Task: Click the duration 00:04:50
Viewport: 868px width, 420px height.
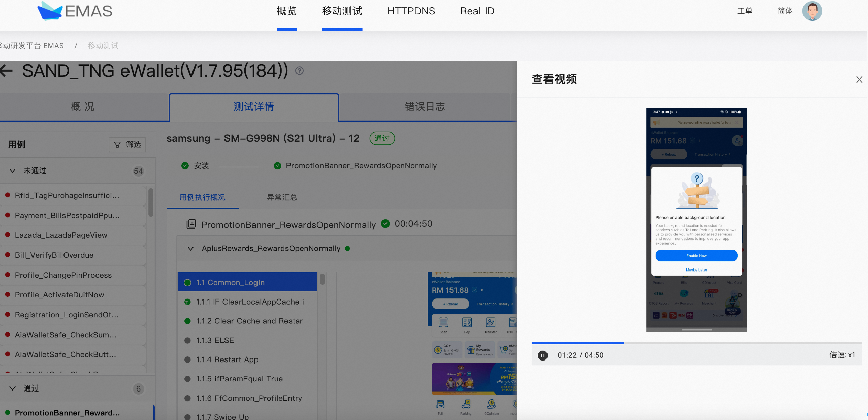Action: 413,224
